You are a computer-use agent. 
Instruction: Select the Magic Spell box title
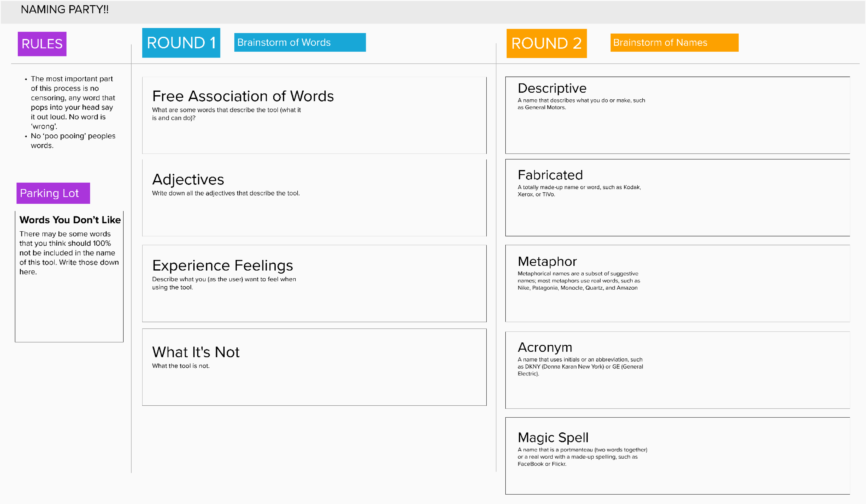(x=553, y=437)
